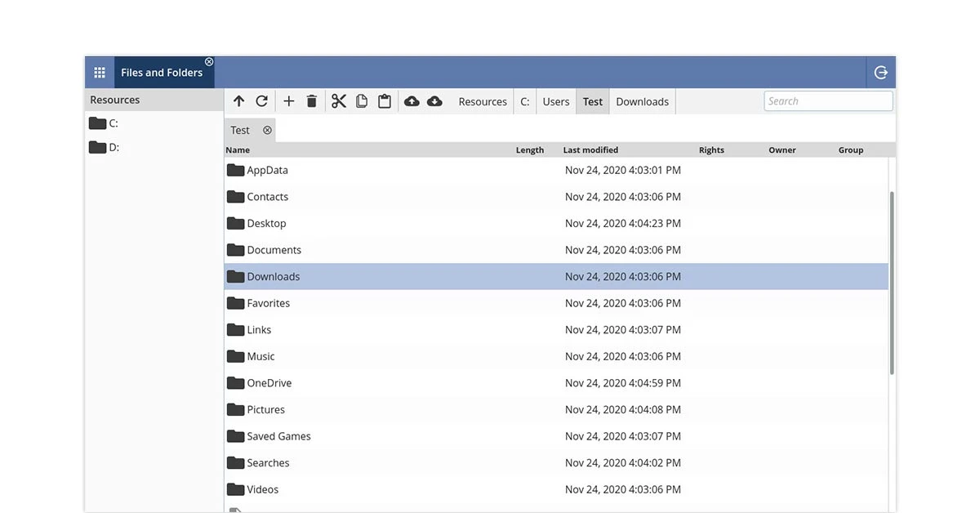
Task: Log out using the top-right icon
Action: (880, 72)
